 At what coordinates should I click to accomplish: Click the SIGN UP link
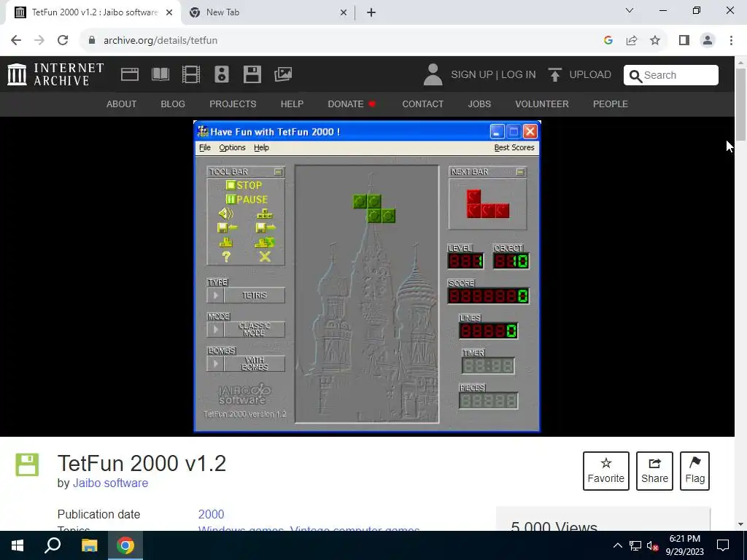tap(472, 75)
